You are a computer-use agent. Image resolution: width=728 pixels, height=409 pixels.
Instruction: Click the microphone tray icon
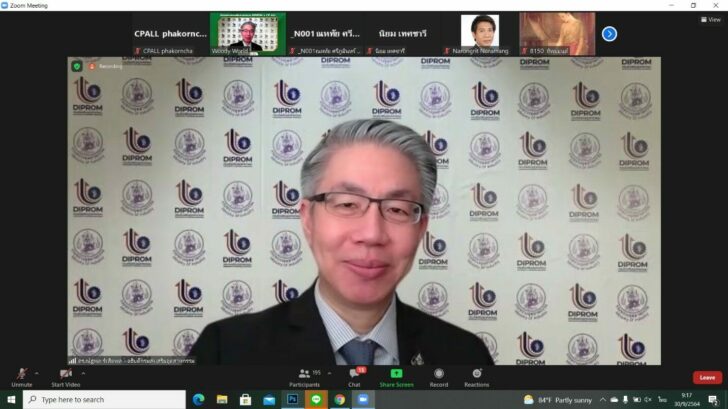625,400
